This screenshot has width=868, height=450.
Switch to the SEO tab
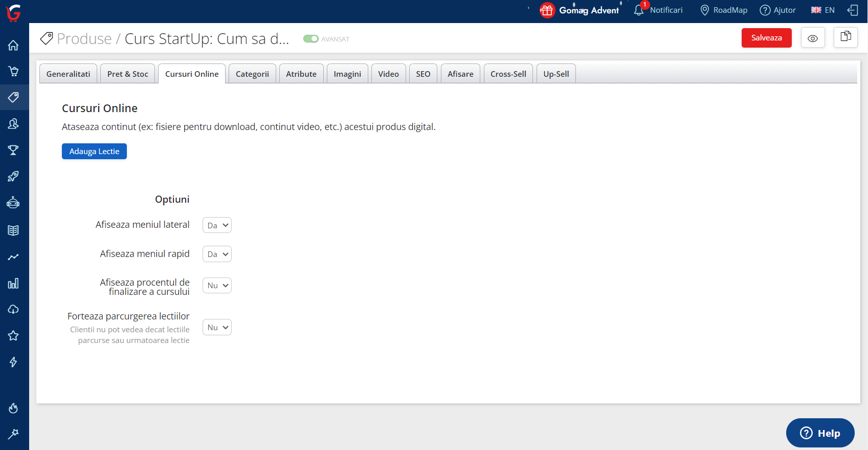point(423,74)
